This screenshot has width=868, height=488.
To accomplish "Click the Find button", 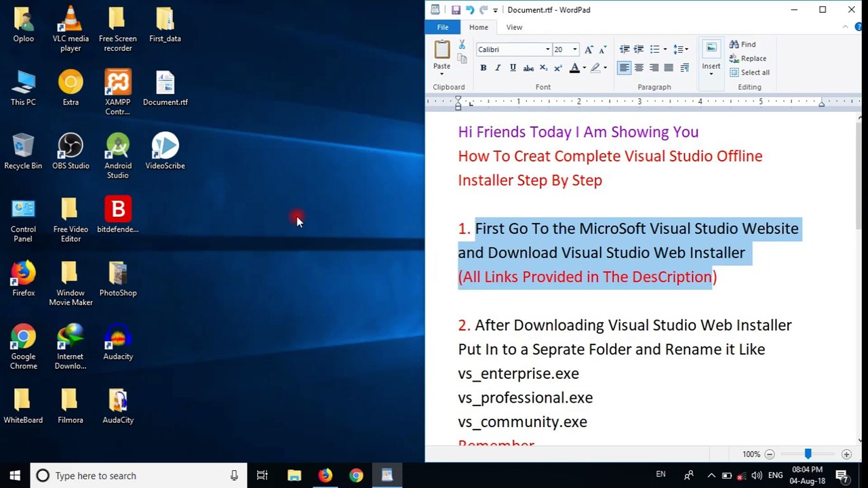I will click(743, 44).
